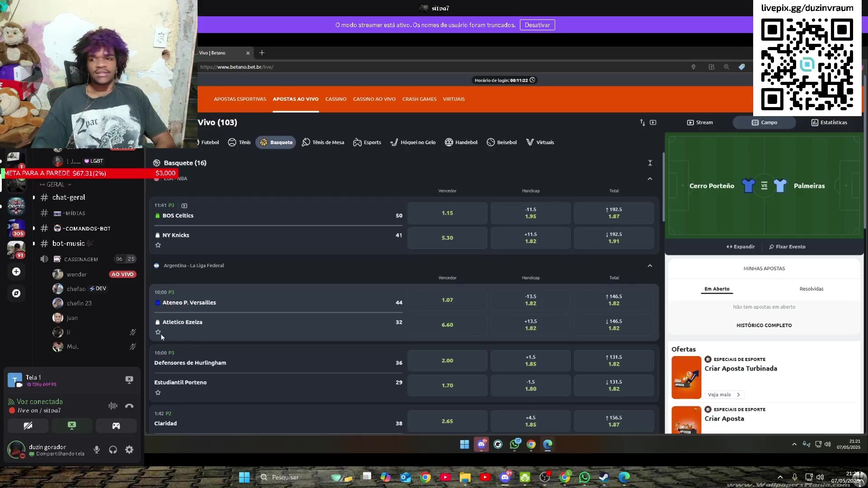868x488 pixels.
Task: Click Veja mais on Criar Aposta Turbinada
Action: click(724, 395)
